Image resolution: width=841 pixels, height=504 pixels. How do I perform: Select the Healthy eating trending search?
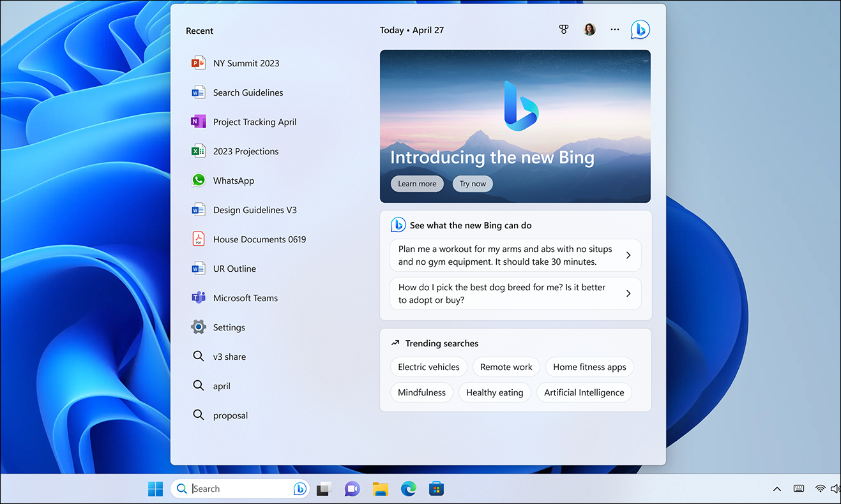coord(495,392)
